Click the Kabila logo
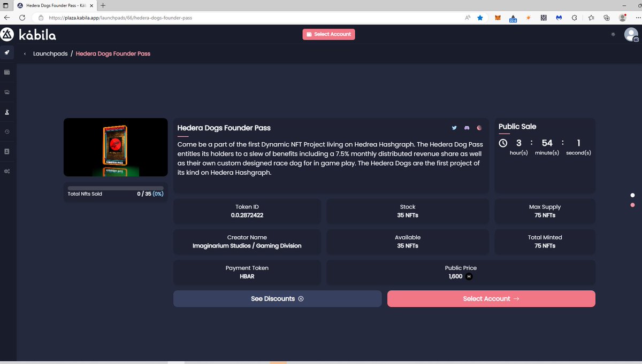 click(x=28, y=35)
